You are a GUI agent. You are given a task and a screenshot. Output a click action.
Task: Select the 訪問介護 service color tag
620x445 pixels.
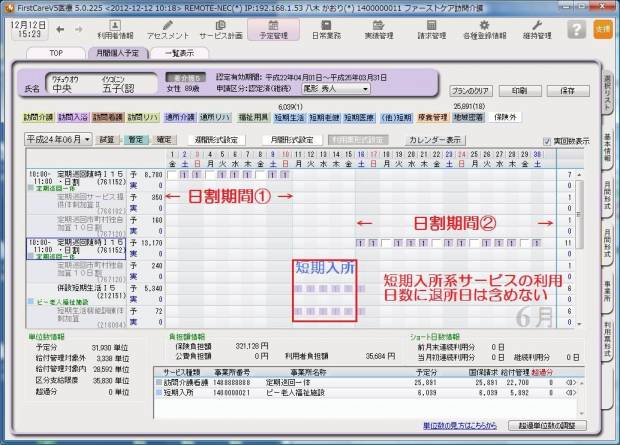coord(38,117)
